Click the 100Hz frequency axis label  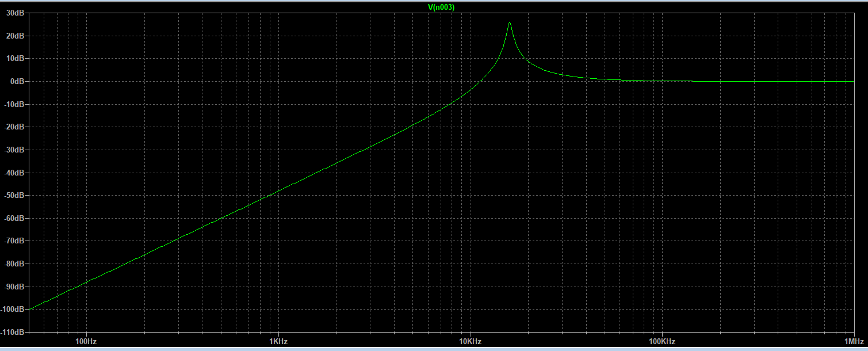click(86, 342)
